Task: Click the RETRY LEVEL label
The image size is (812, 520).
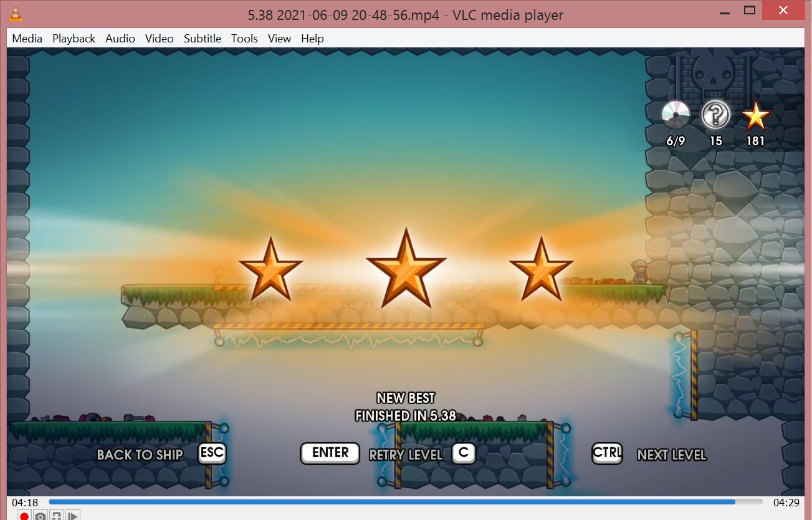Action: [406, 455]
